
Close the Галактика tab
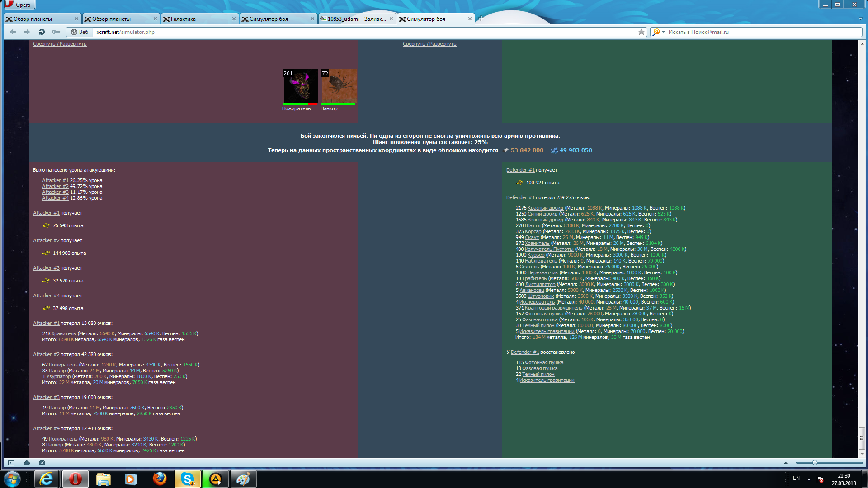pyautogui.click(x=234, y=19)
